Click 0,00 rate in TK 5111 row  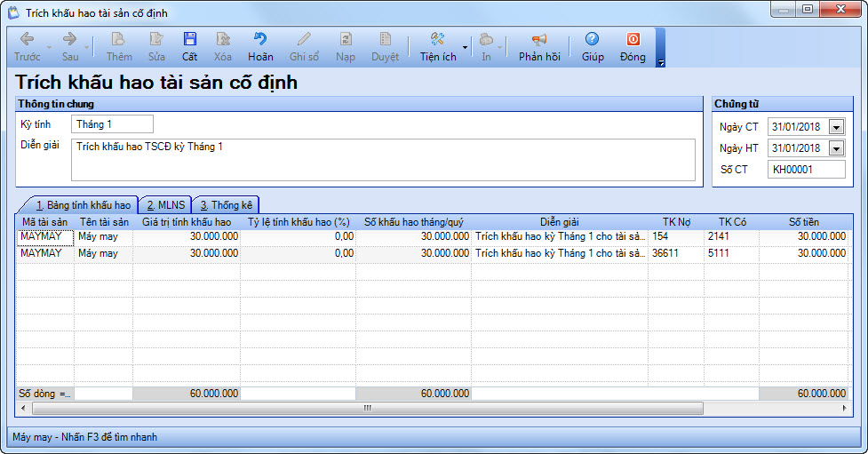click(x=299, y=253)
